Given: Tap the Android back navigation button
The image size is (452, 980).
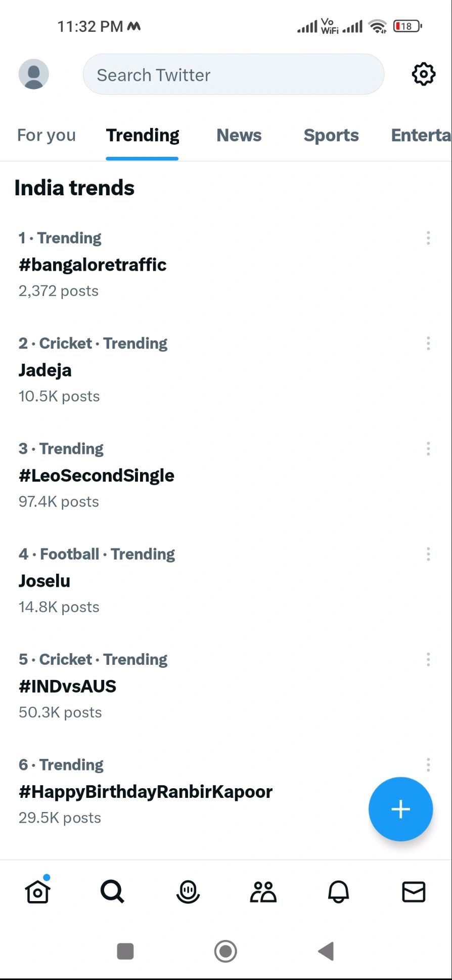Looking at the screenshot, I should (x=326, y=951).
